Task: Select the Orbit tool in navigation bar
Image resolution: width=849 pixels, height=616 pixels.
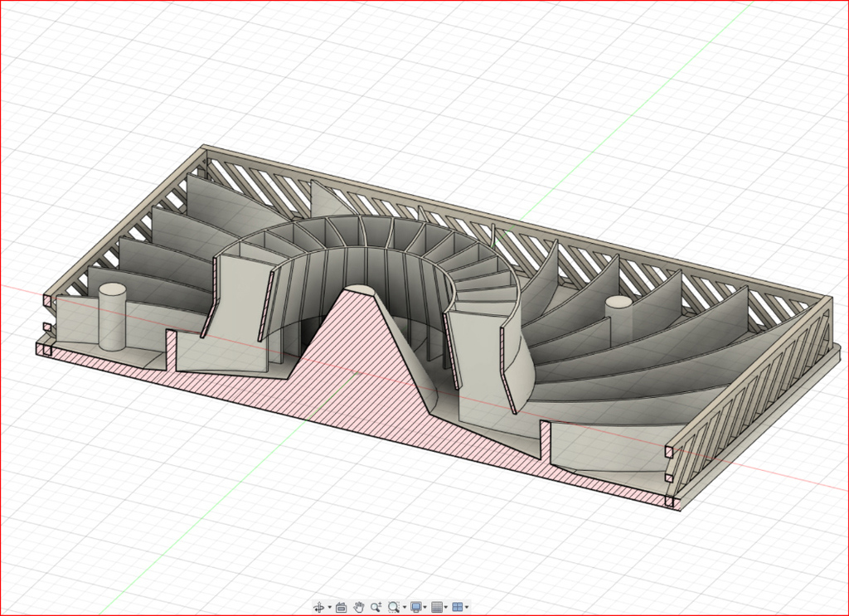Action: [319, 607]
